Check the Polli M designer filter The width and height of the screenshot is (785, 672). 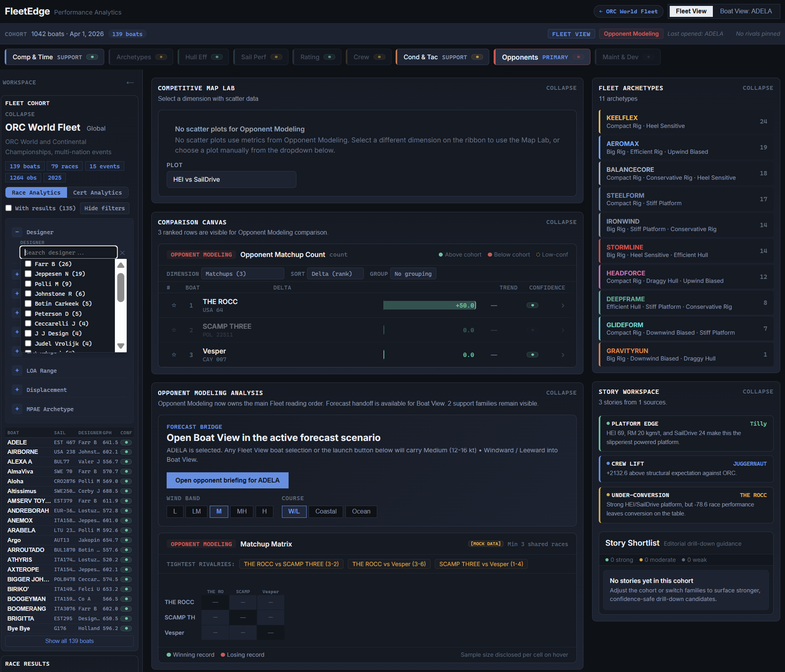coord(28,284)
